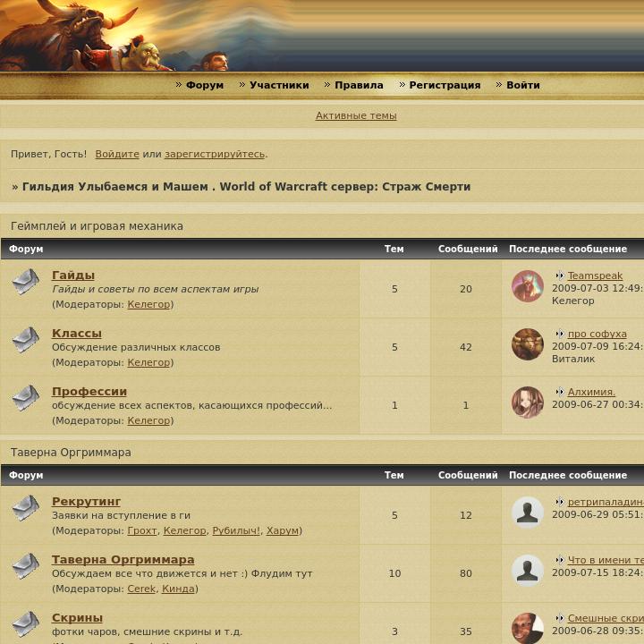Open moderator Келегор in the Классы row

(x=148, y=362)
